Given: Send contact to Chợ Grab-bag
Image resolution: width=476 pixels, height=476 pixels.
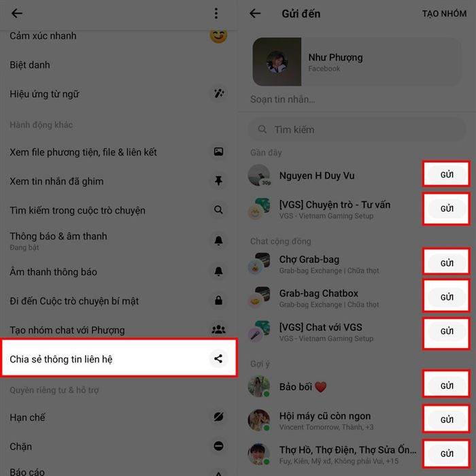Looking at the screenshot, I should tap(447, 263).
